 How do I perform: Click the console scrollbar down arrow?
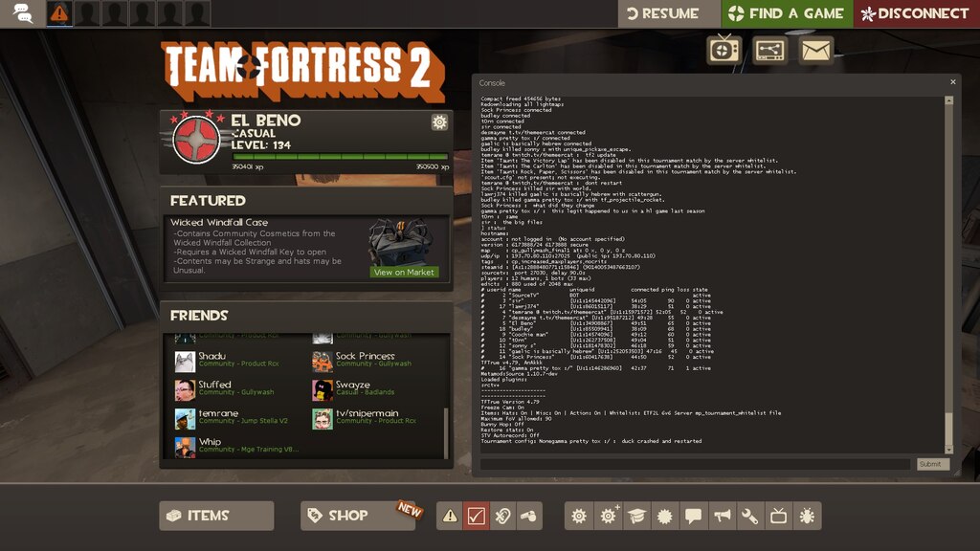click(x=948, y=450)
